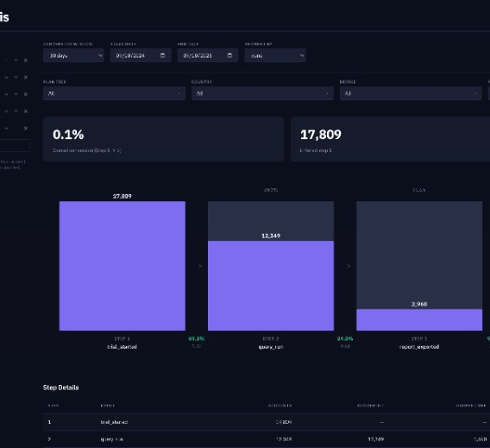Remove the fifth funnel step
Screen dimensions: 490x448
click(26, 128)
